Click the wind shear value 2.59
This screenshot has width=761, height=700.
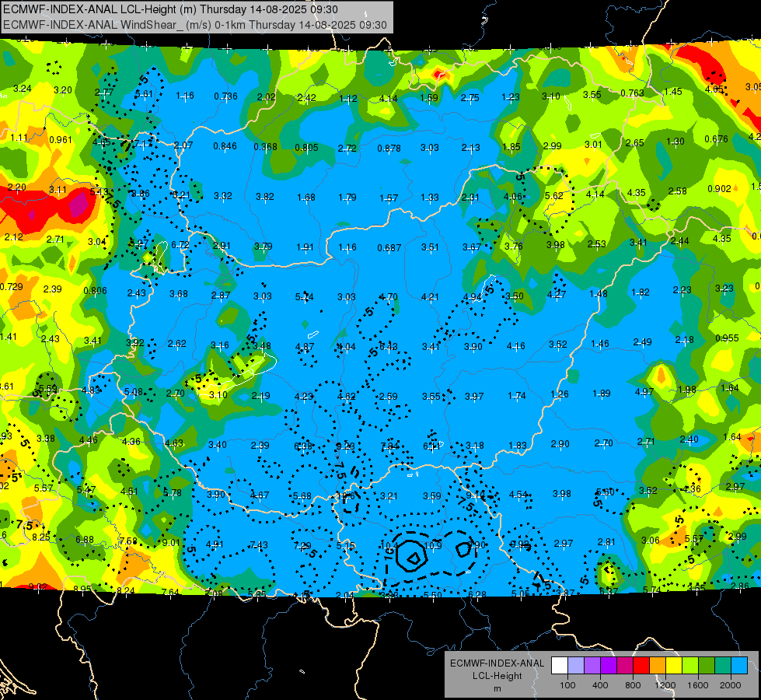(x=388, y=397)
